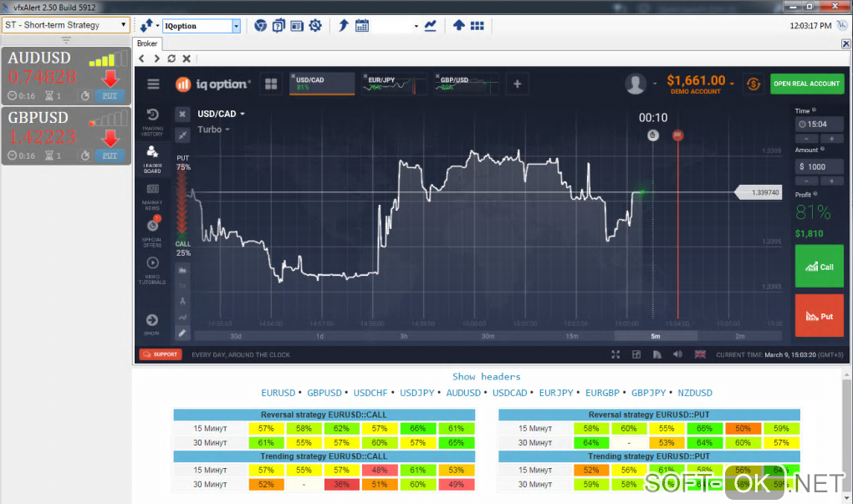
Task: Add a new asset tab with plus
Action: click(518, 84)
